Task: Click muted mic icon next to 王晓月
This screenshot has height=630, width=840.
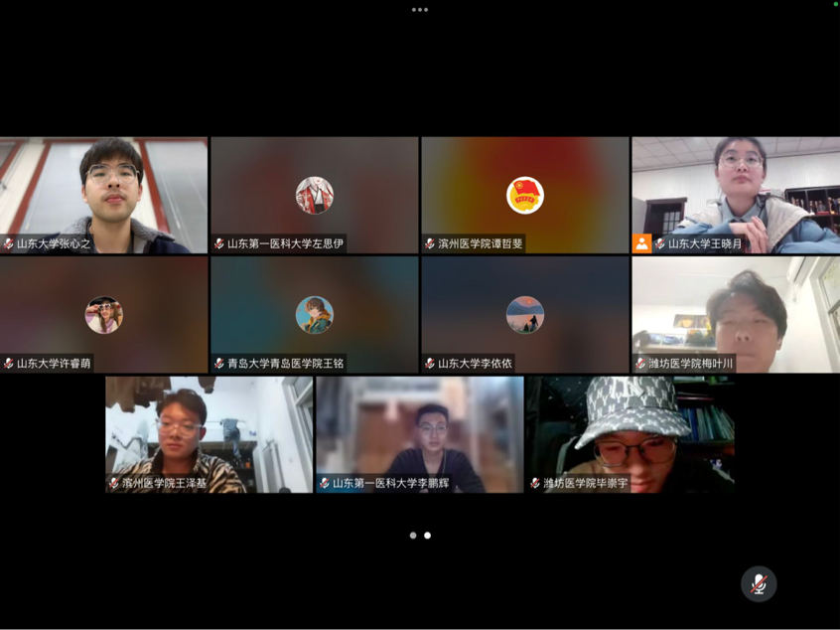Action: [660, 243]
